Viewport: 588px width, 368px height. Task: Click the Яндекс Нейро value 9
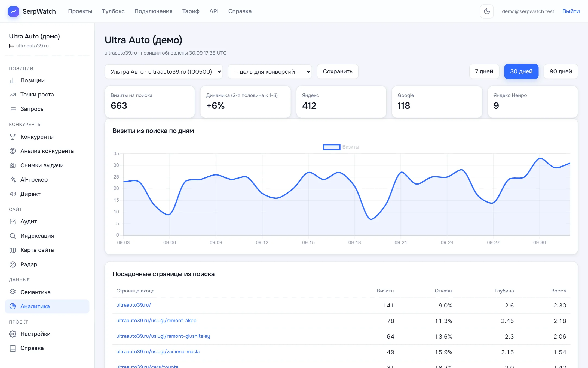[x=496, y=106]
